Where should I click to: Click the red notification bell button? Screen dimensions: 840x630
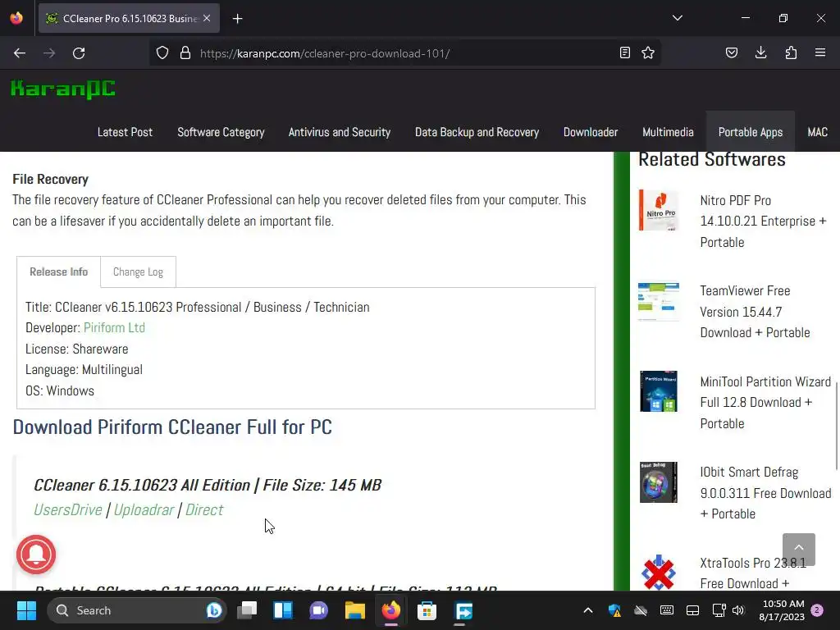(36, 555)
